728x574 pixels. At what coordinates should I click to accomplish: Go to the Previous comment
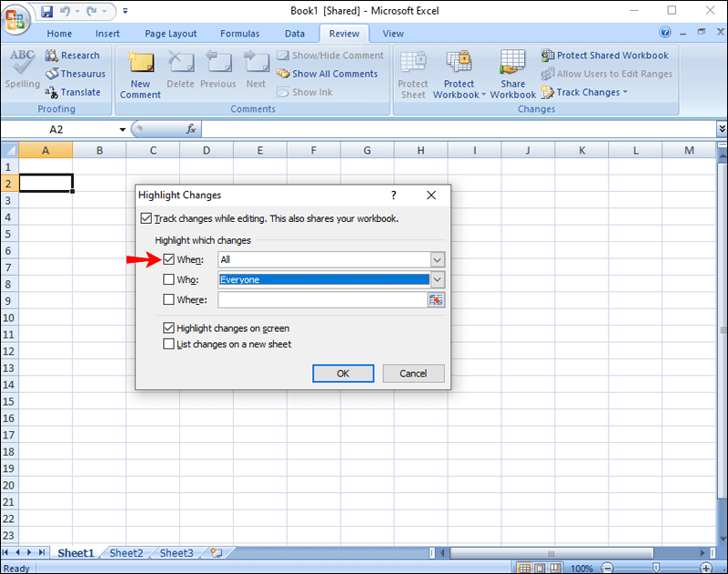pos(218,69)
